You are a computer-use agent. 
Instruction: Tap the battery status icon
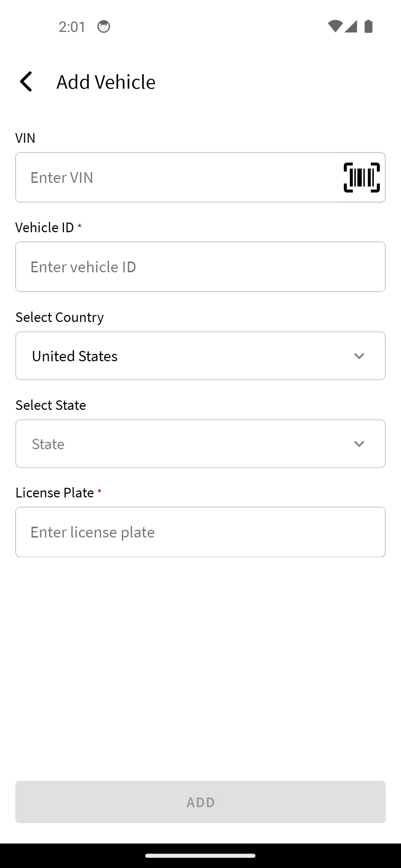click(368, 26)
